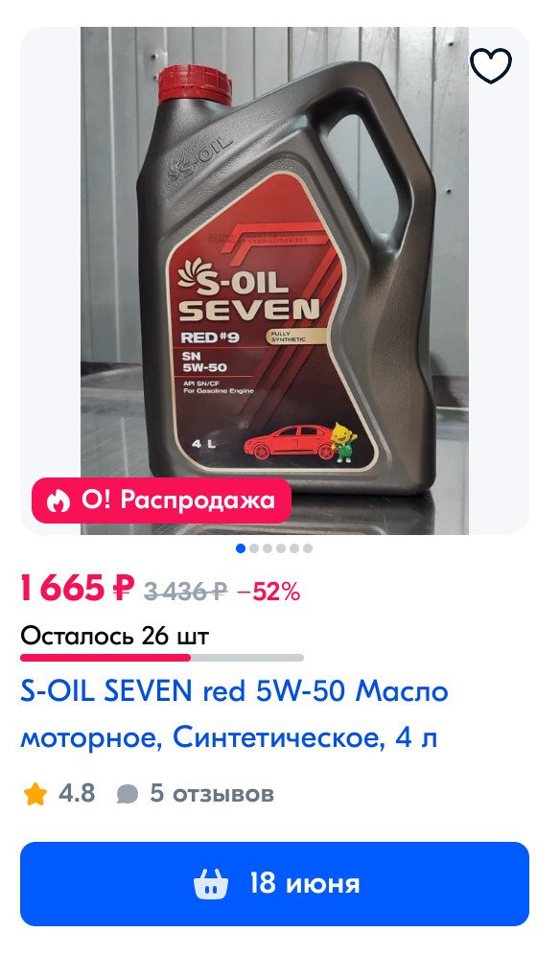Click the yellow star rating icon

35,794
